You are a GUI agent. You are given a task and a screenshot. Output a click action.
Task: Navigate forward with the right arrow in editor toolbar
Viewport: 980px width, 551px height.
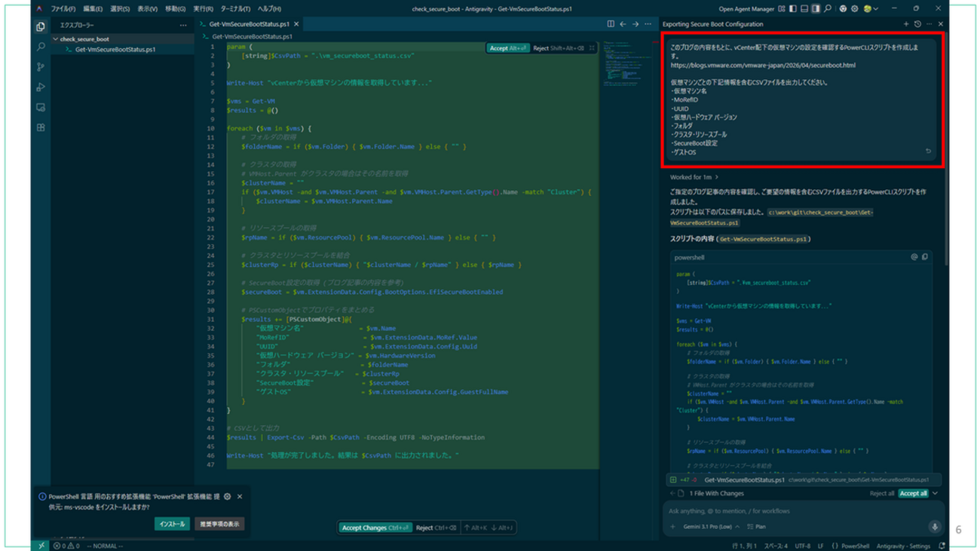pos(635,24)
